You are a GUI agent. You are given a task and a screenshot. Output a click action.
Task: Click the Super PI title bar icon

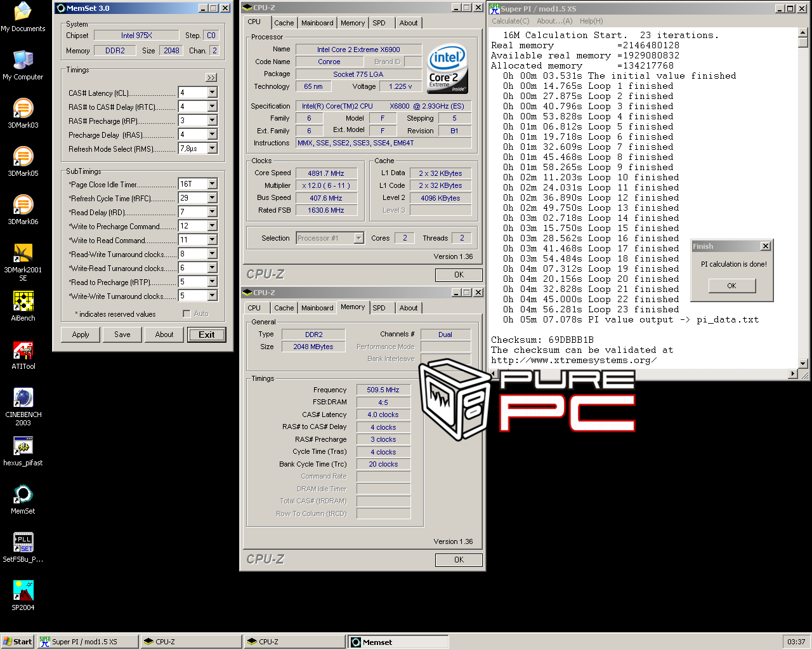[x=494, y=8]
